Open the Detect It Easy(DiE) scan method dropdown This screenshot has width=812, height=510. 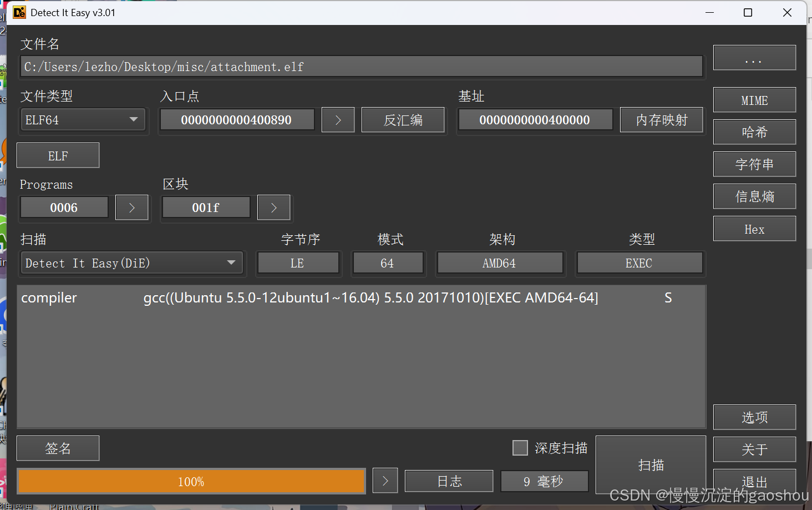[131, 263]
